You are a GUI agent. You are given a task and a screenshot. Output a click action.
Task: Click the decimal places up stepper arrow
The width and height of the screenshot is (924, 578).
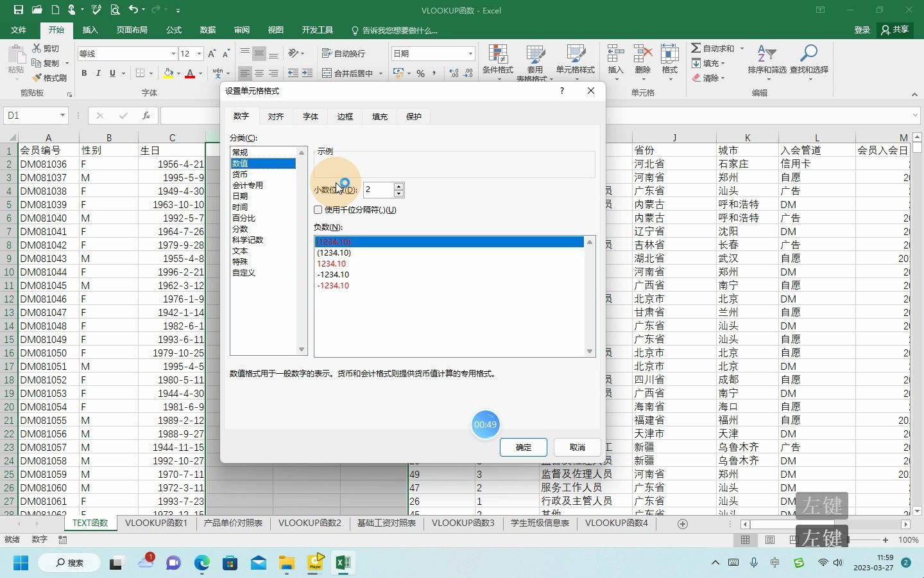click(x=398, y=186)
